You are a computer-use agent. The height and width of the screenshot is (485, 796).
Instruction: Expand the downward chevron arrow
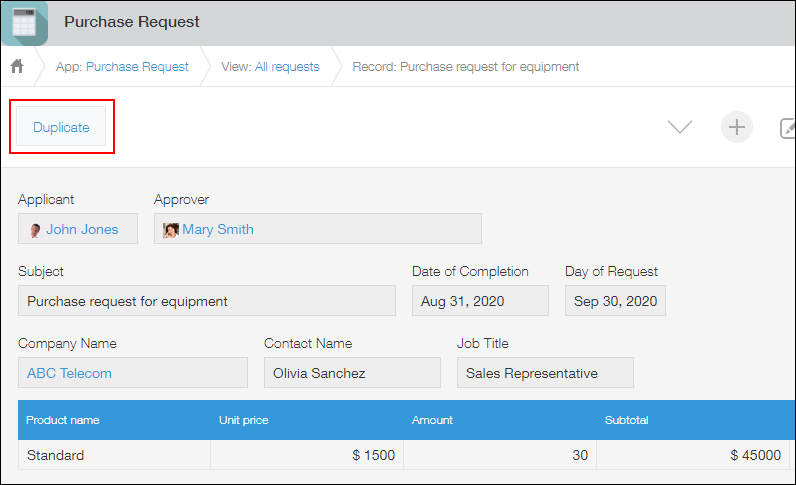[x=680, y=127]
